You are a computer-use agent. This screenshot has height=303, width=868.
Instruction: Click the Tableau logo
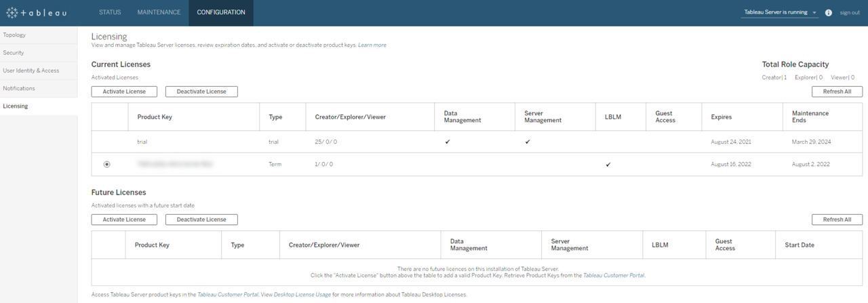36,13
